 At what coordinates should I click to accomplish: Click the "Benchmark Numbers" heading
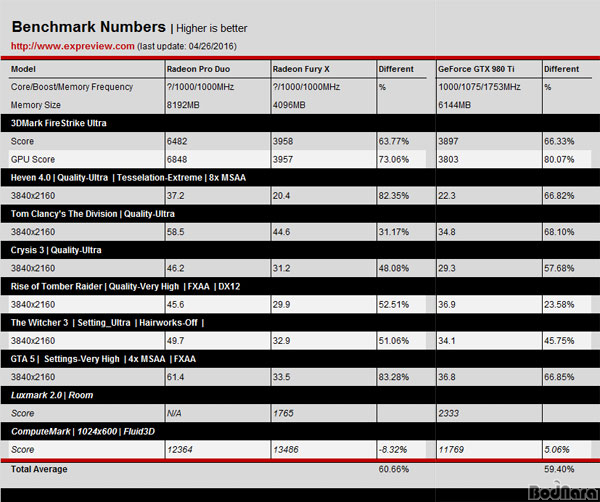coord(89,27)
